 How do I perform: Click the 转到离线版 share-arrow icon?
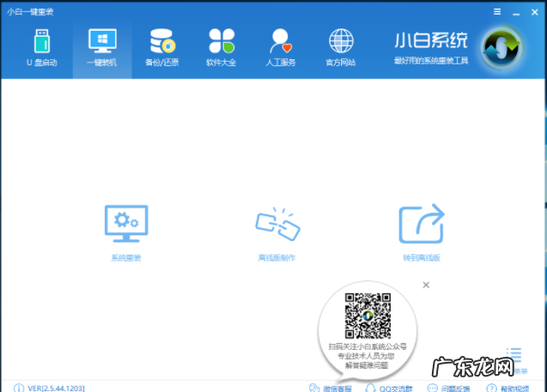[x=422, y=223]
